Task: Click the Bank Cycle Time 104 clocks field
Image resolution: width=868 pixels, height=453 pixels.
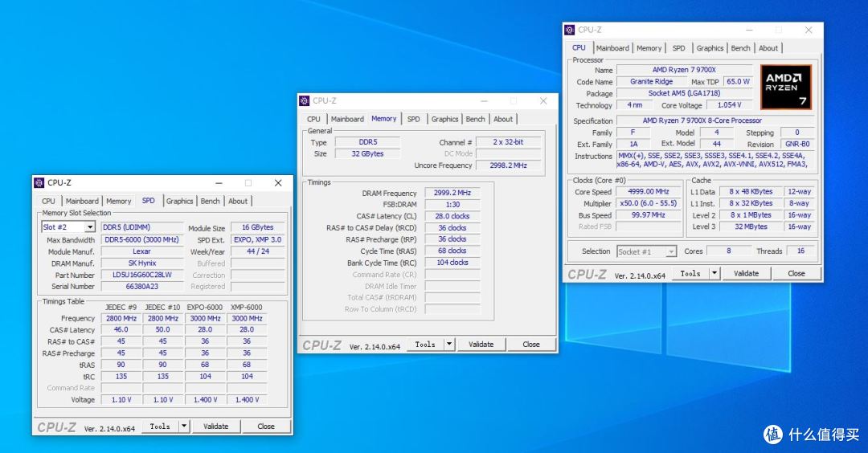Action: 452,262
